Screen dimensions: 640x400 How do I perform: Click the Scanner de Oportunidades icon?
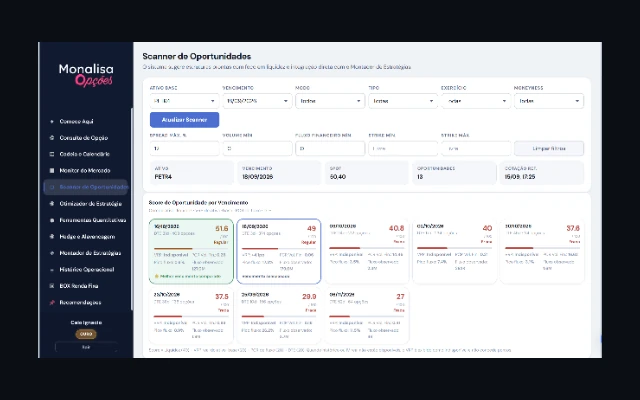pyautogui.click(x=51, y=187)
